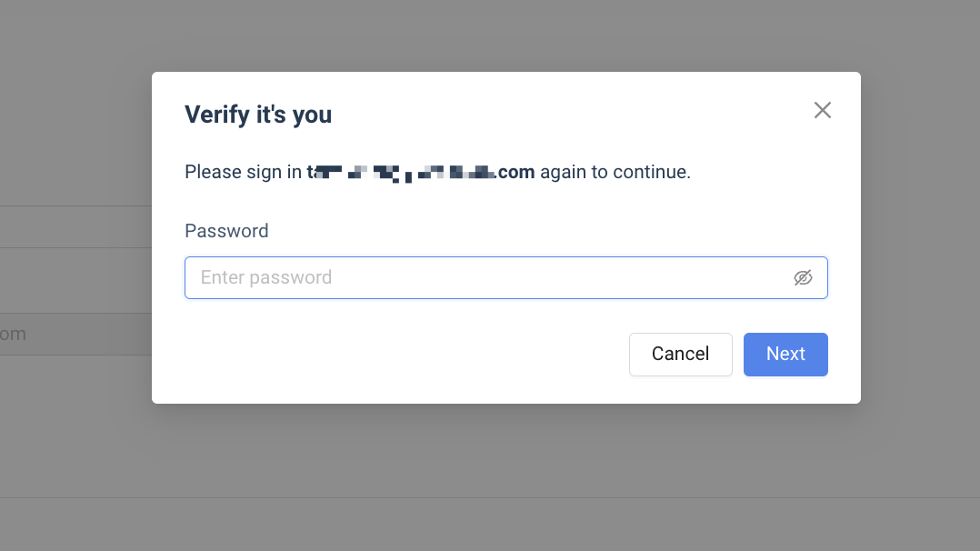
Task: Click the dimmed top bar above dialog
Action: [x=491, y=7]
